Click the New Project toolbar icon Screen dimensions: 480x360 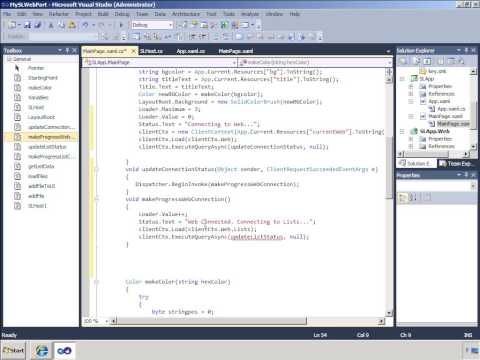12,25
